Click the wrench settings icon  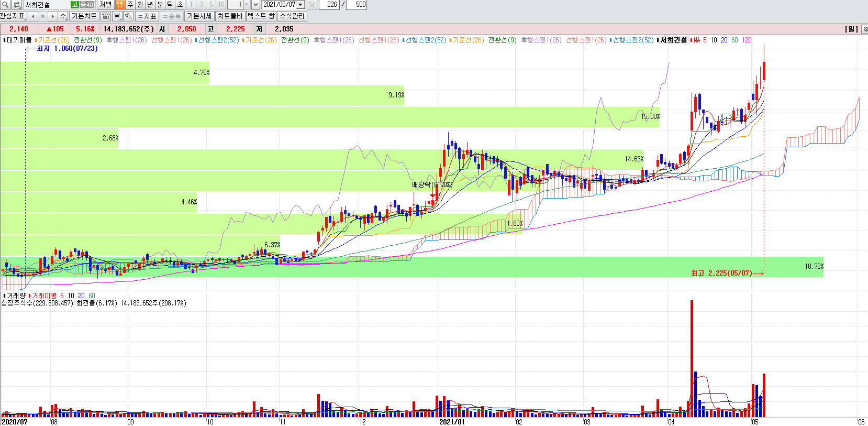pyautogui.click(x=128, y=16)
